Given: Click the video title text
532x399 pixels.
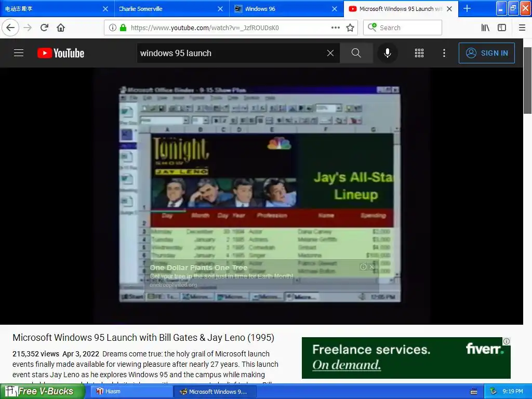Looking at the screenshot, I should (143, 338).
